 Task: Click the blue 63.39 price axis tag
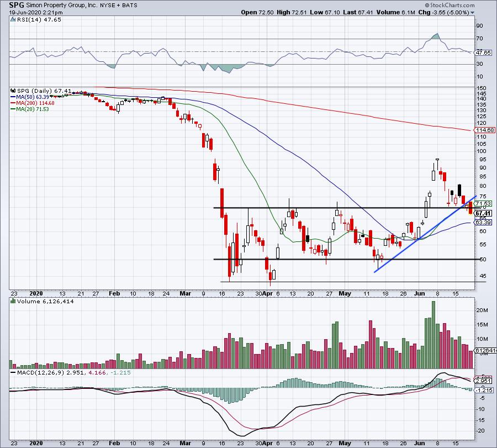(x=483, y=222)
